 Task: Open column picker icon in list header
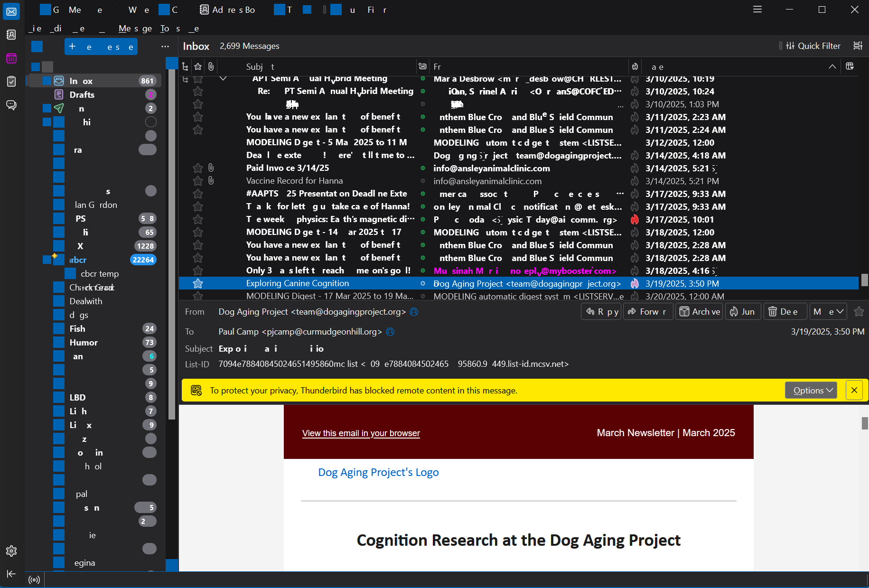point(850,66)
